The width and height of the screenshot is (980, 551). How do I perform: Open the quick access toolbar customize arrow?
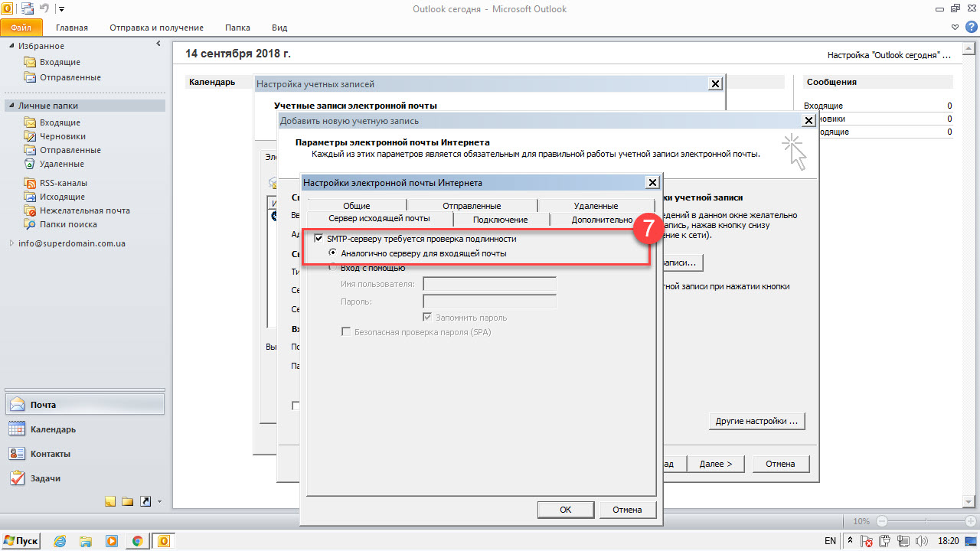point(61,9)
